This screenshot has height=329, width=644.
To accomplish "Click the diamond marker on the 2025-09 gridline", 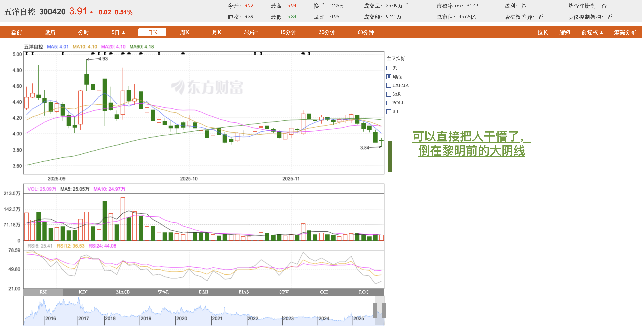I will 63,53.
